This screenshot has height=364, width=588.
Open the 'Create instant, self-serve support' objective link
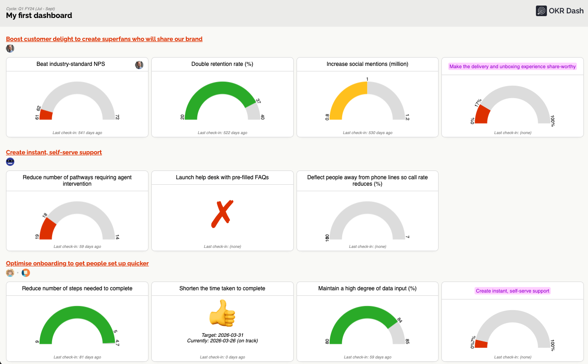click(x=54, y=152)
